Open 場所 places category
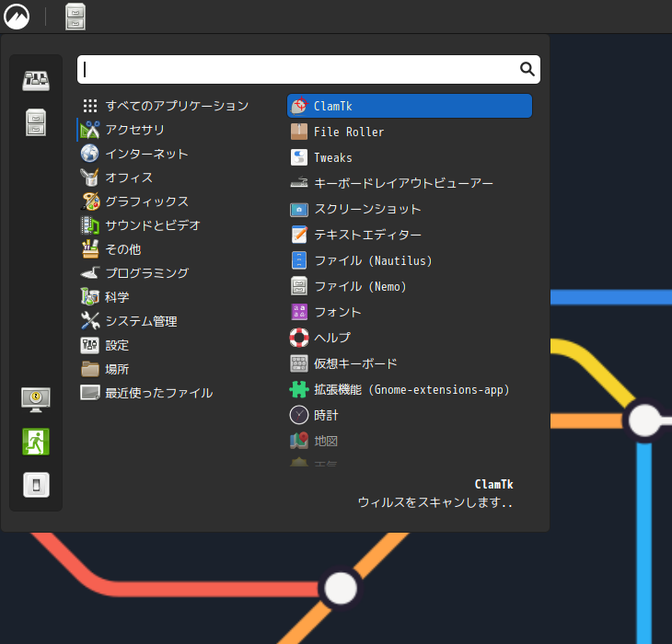Image resolution: width=672 pixels, height=644 pixels. coord(178,369)
